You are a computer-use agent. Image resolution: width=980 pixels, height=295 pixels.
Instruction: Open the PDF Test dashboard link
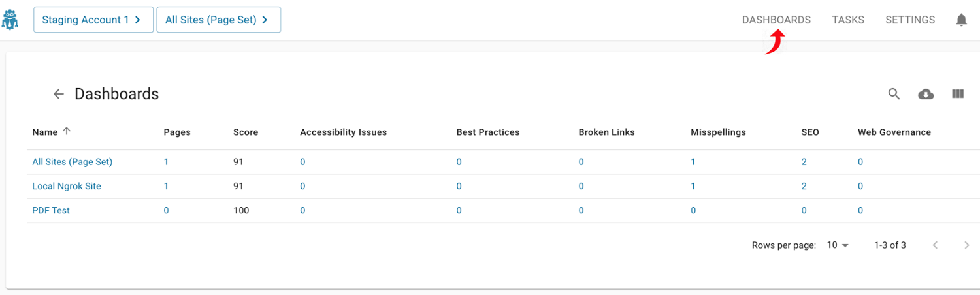coord(51,210)
